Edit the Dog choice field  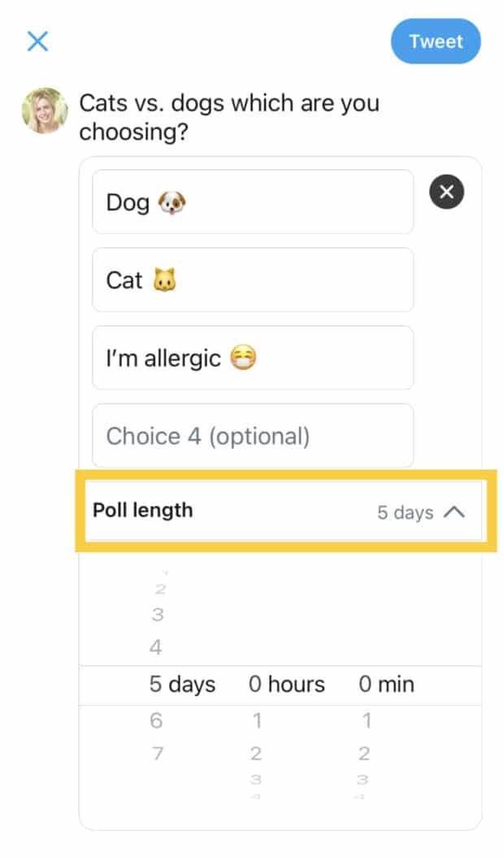tap(252, 202)
